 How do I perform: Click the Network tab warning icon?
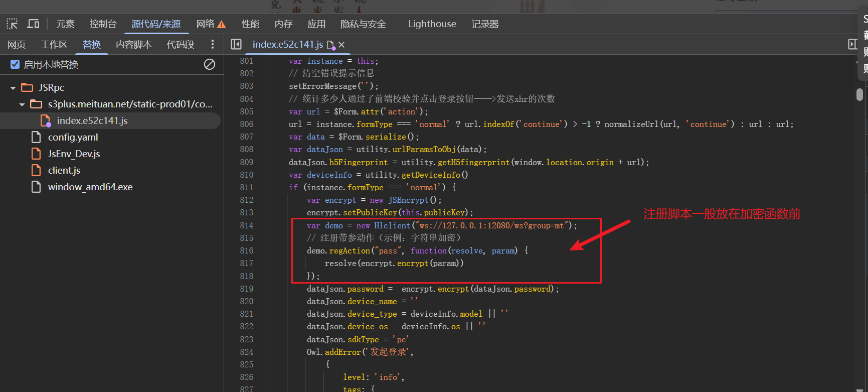tap(222, 24)
